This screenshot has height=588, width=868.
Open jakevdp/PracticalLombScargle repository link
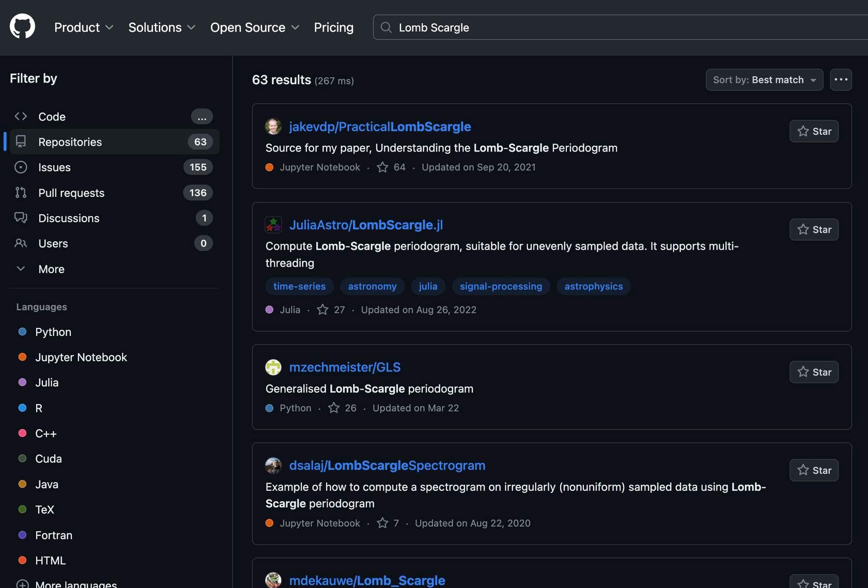click(x=380, y=127)
